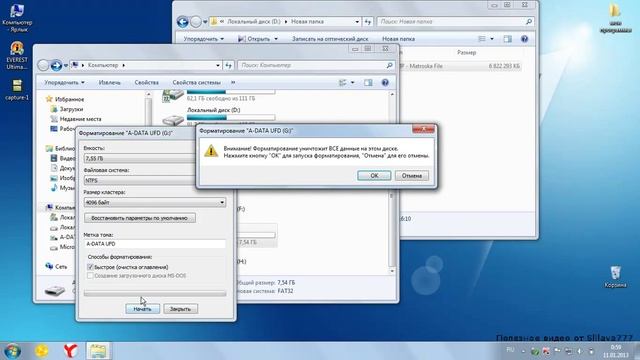
Task: Select the Matroska File row
Action: point(461,66)
